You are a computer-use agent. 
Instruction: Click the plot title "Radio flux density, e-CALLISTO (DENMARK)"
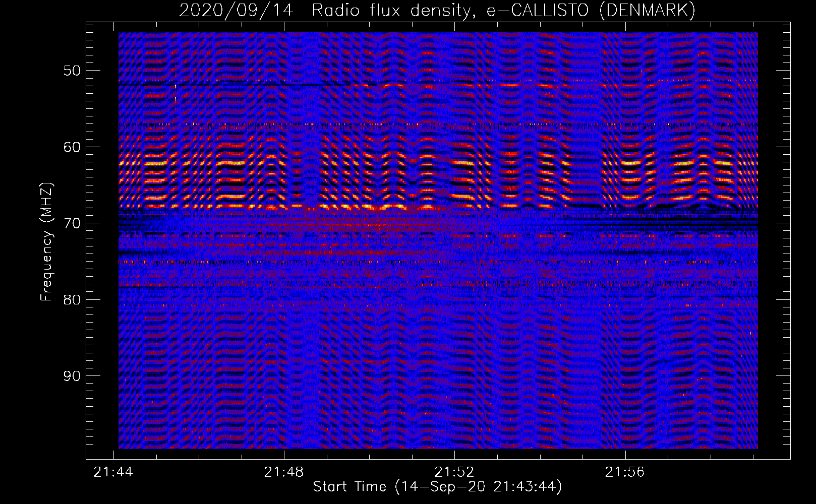[504, 10]
